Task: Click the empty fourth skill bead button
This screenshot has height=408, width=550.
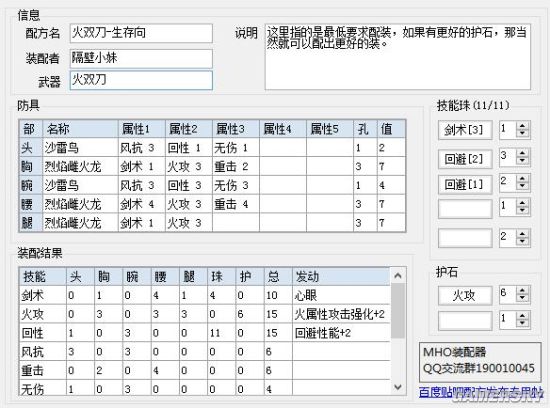Action: [465, 209]
